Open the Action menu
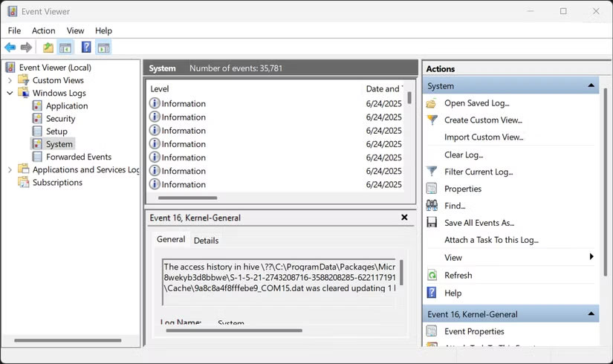Screen dimensions: 613x364 point(43,30)
